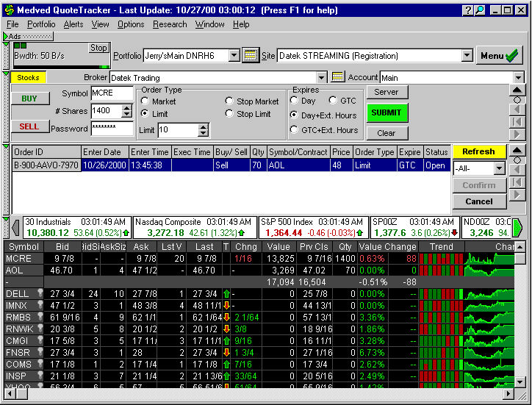
Task: Select the Market order type
Action: 145,101
